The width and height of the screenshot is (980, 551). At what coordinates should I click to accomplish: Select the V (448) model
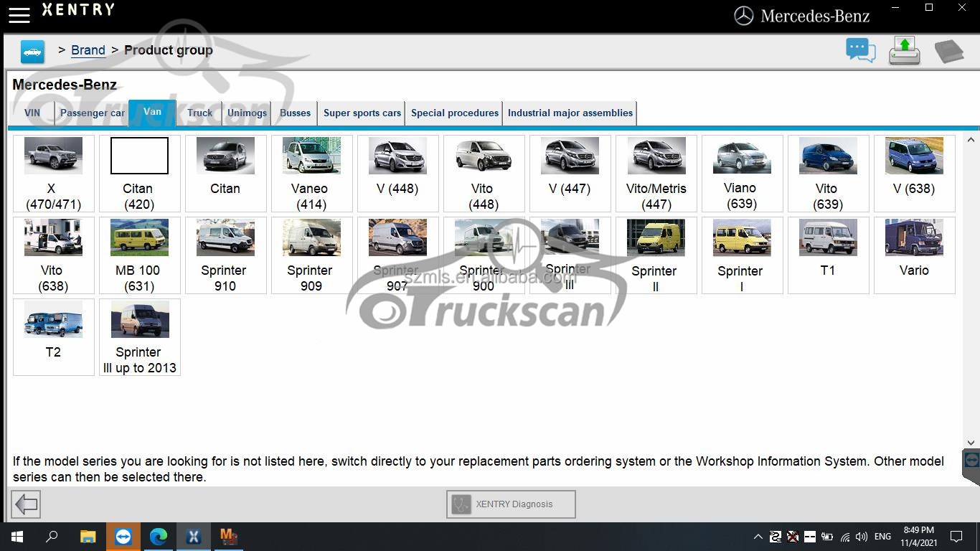tap(398, 174)
